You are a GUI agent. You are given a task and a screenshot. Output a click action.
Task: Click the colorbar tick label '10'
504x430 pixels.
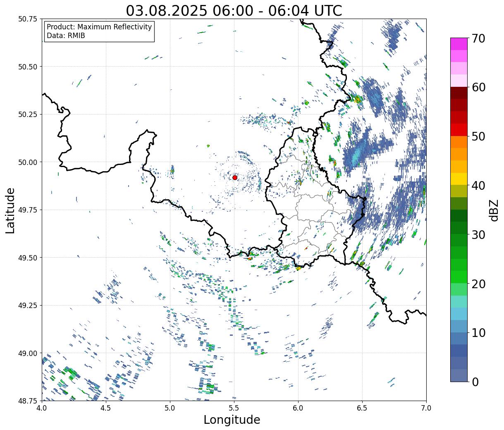pos(478,333)
